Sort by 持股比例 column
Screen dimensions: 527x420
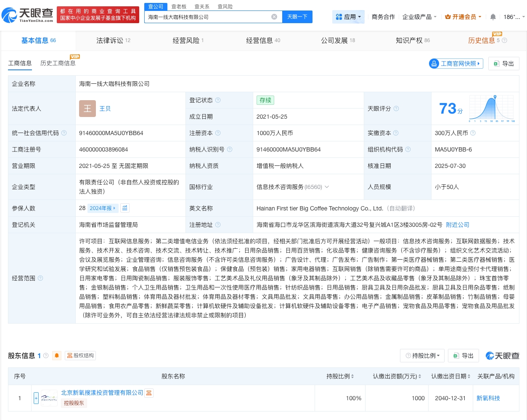pos(352,376)
